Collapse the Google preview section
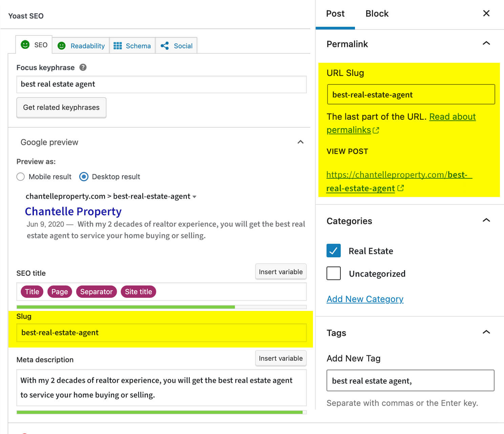This screenshot has width=504, height=434. pyautogui.click(x=300, y=142)
